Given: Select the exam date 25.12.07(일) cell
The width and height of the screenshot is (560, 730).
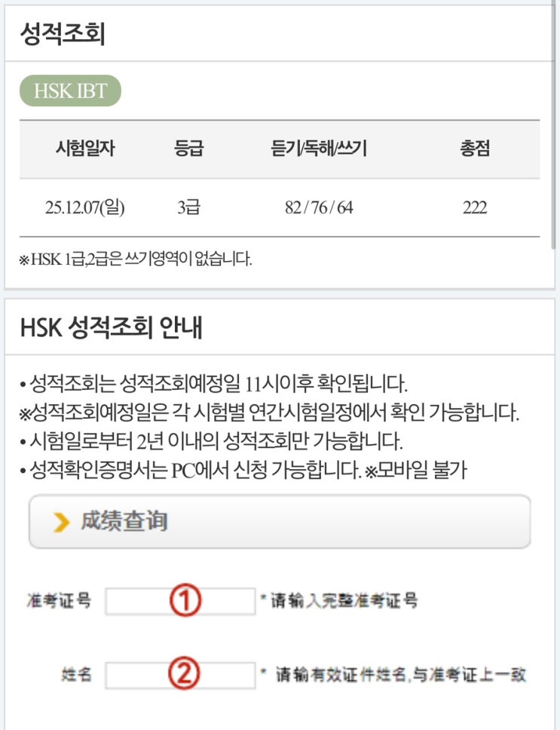Looking at the screenshot, I should (84, 207).
